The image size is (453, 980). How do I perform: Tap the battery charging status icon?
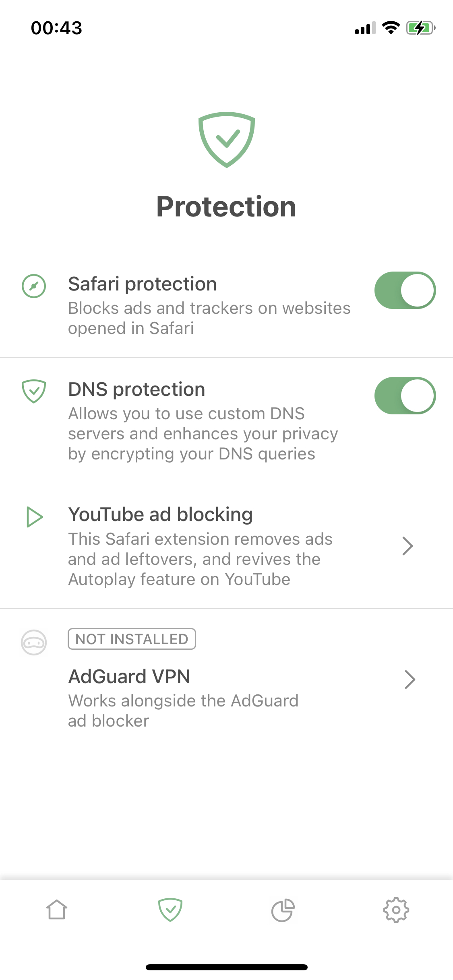point(421,28)
